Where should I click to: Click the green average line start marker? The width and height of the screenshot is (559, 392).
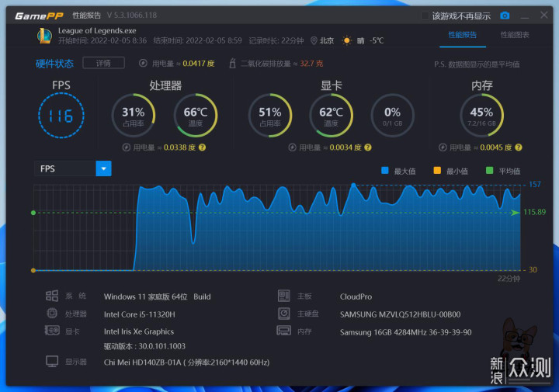(33, 213)
